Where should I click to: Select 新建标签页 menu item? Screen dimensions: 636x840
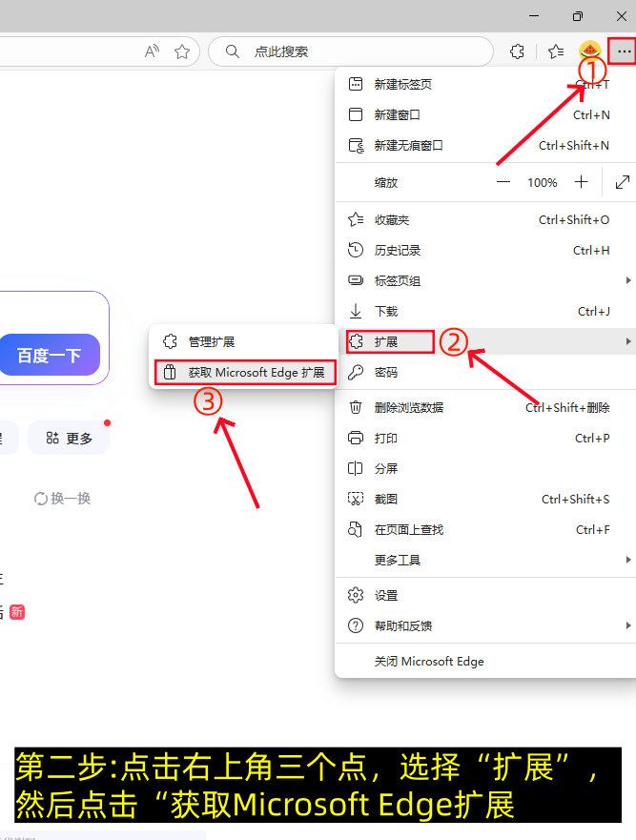(x=485, y=84)
